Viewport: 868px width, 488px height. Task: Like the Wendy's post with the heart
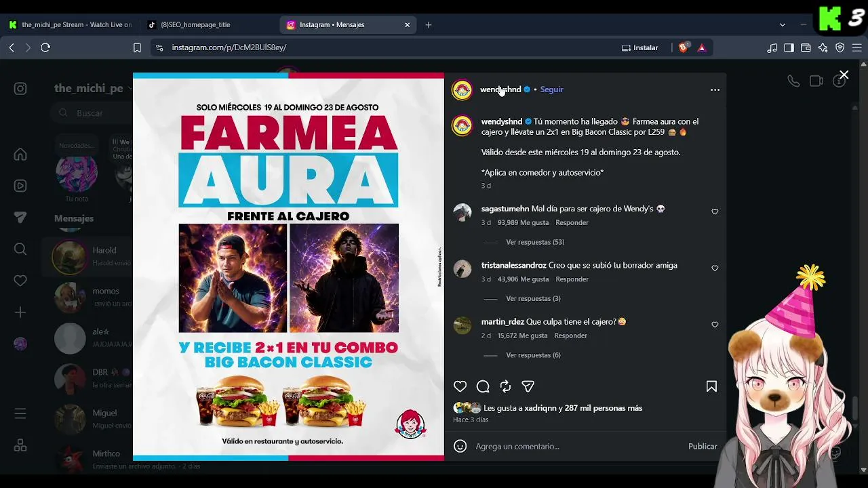tap(460, 386)
